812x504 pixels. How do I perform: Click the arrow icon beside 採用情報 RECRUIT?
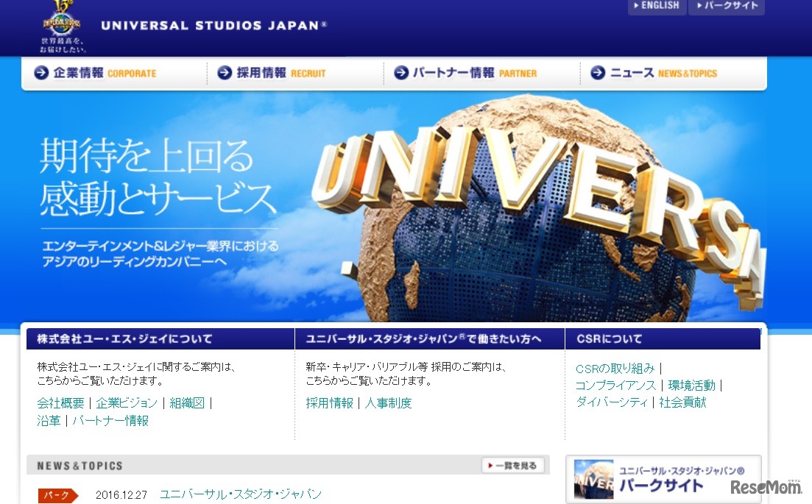(224, 73)
